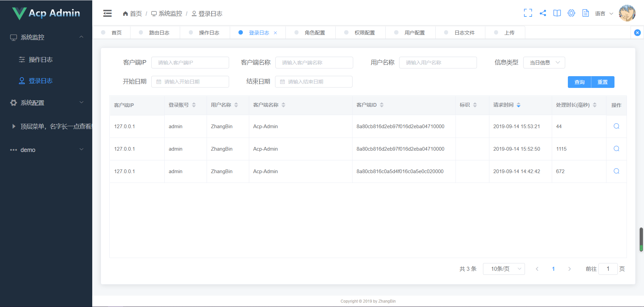The width and height of the screenshot is (644, 307).
Task: Click the document icon in header
Action: pyautogui.click(x=586, y=13)
